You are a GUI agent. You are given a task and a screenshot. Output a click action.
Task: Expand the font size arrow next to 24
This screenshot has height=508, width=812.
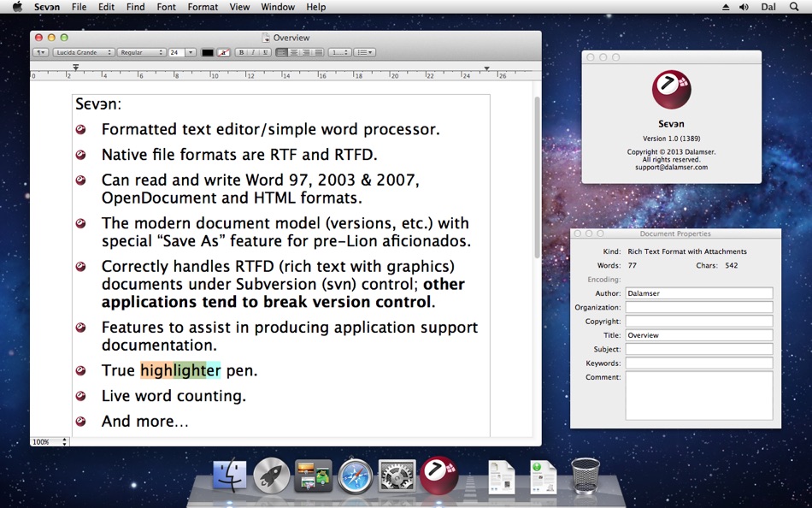point(191,52)
